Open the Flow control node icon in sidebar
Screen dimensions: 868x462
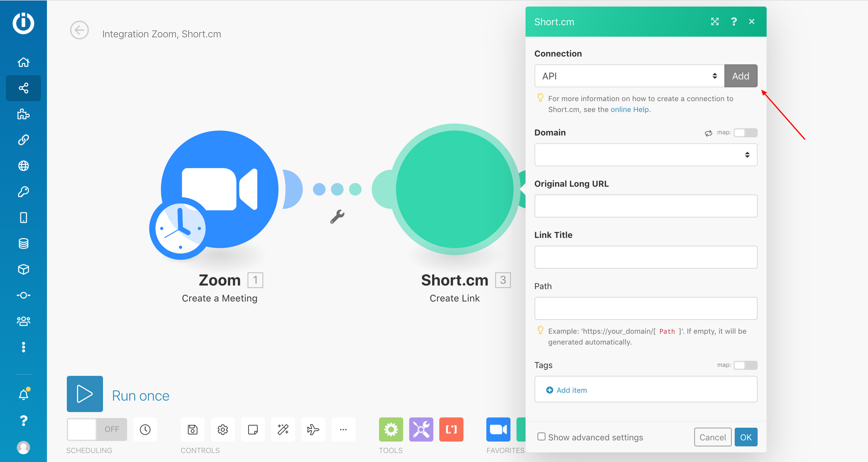(23, 295)
